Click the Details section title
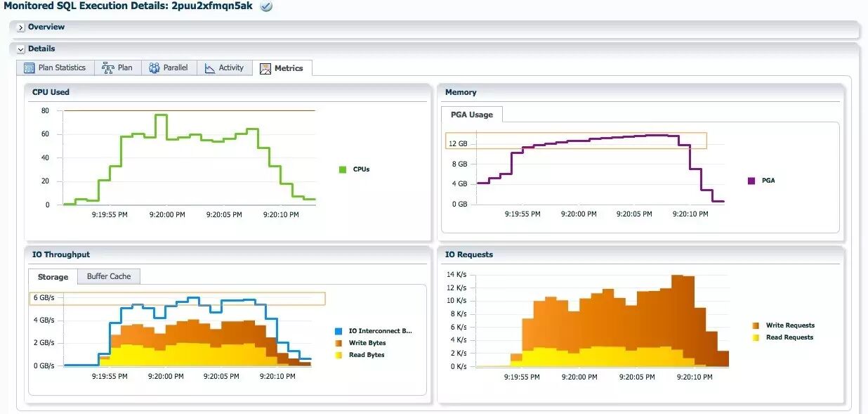 [x=41, y=48]
